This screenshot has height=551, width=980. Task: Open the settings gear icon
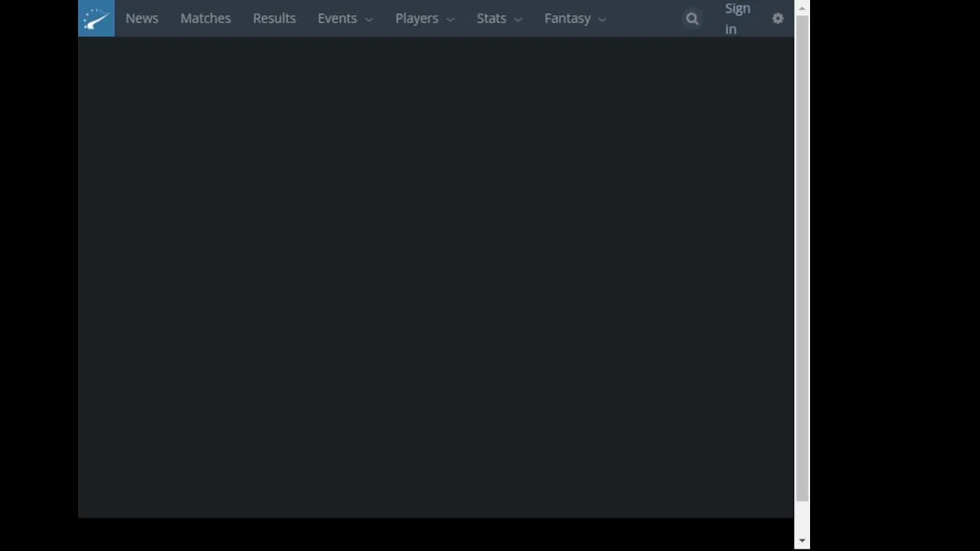pos(778,18)
